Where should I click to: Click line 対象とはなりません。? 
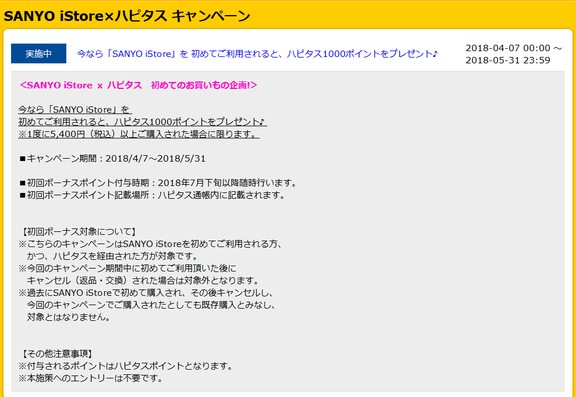(69, 317)
